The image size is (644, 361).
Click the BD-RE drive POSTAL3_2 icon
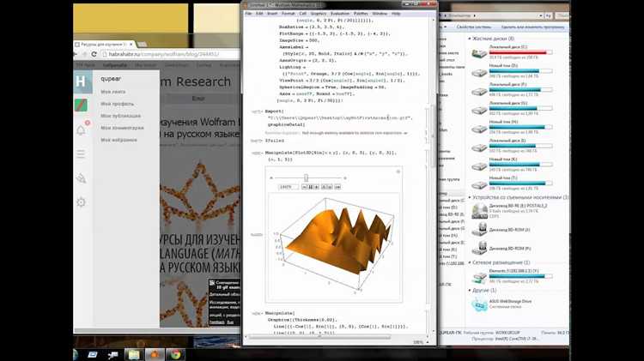(479, 211)
